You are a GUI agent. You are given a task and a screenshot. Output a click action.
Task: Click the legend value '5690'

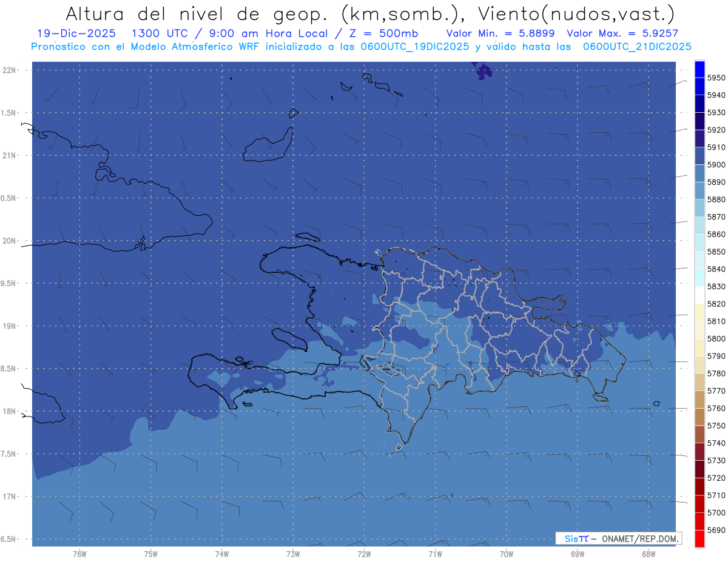[716, 530]
